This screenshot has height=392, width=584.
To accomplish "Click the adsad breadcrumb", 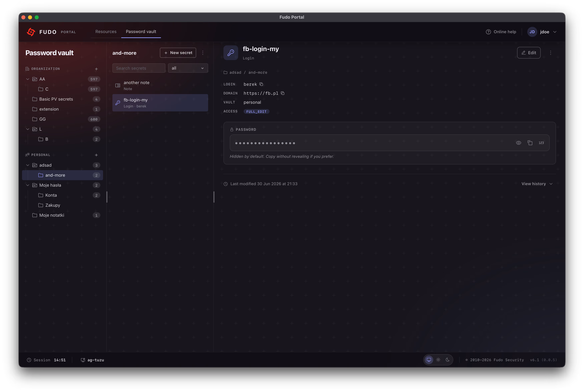I will click(235, 73).
